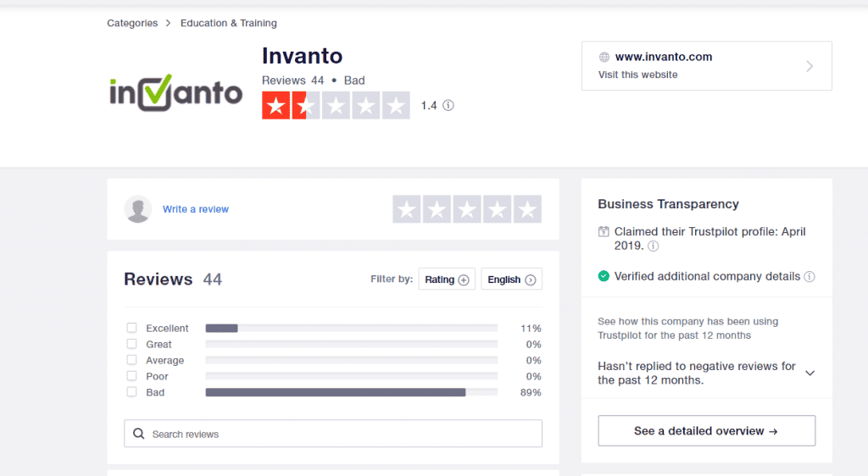Click the Bad 89% rating bar
Image resolution: width=868 pixels, height=476 pixels.
[x=352, y=392]
